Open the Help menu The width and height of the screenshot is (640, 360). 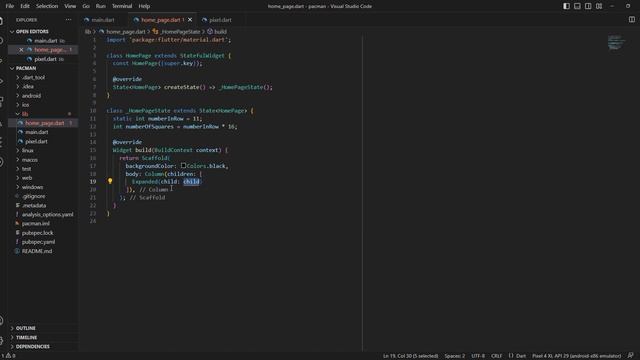point(144,6)
